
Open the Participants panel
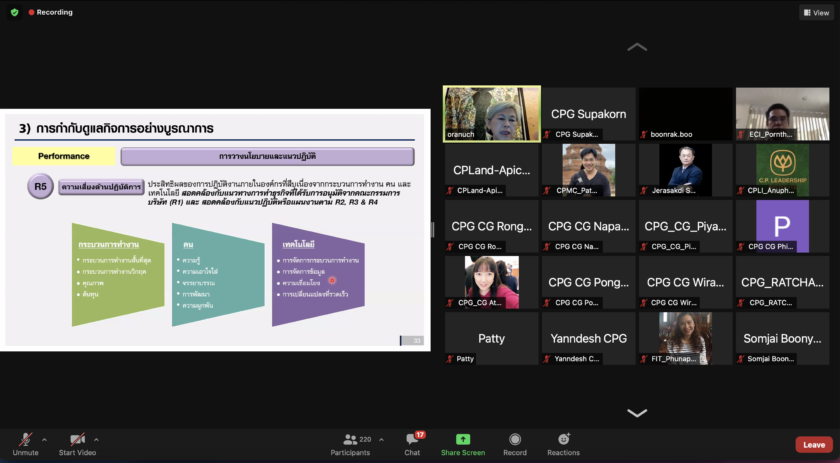[x=350, y=440]
